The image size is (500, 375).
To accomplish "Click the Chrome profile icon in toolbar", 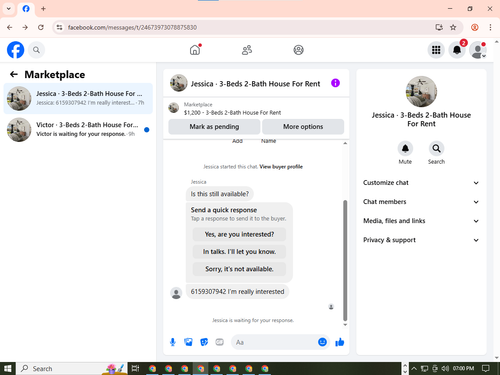I will pyautogui.click(x=475, y=27).
